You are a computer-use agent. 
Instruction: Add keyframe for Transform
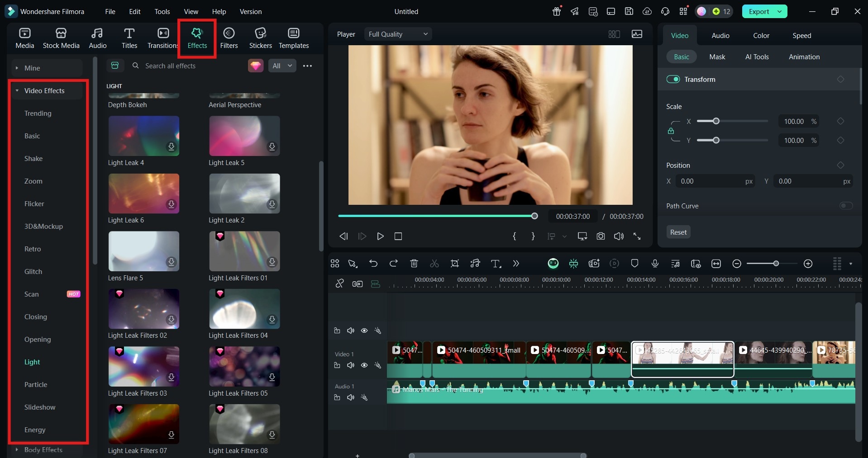(x=840, y=79)
